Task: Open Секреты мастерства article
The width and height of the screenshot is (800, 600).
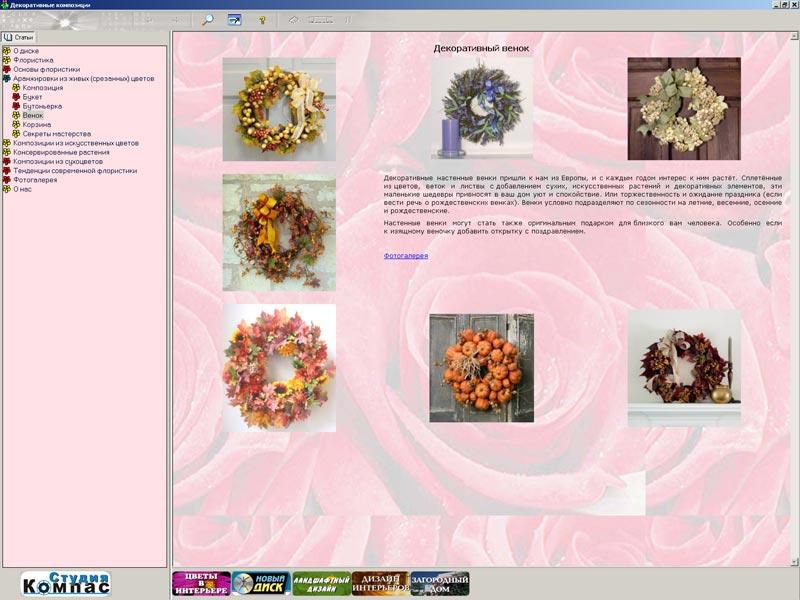Action: 56,134
